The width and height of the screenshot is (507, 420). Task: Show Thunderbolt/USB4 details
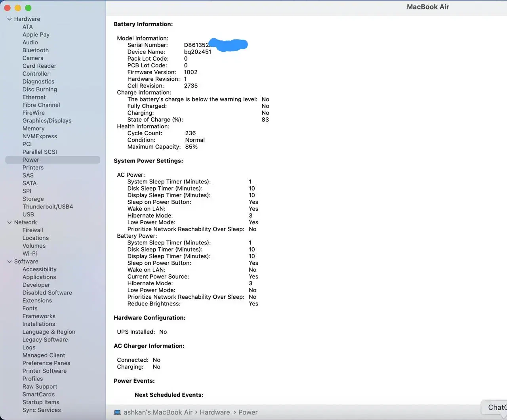pyautogui.click(x=48, y=207)
